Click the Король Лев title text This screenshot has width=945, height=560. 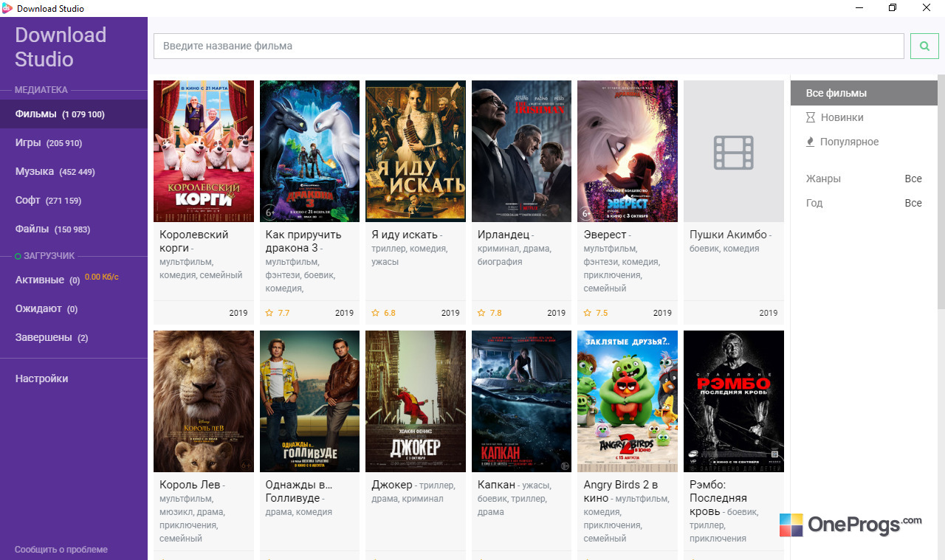tap(190, 485)
